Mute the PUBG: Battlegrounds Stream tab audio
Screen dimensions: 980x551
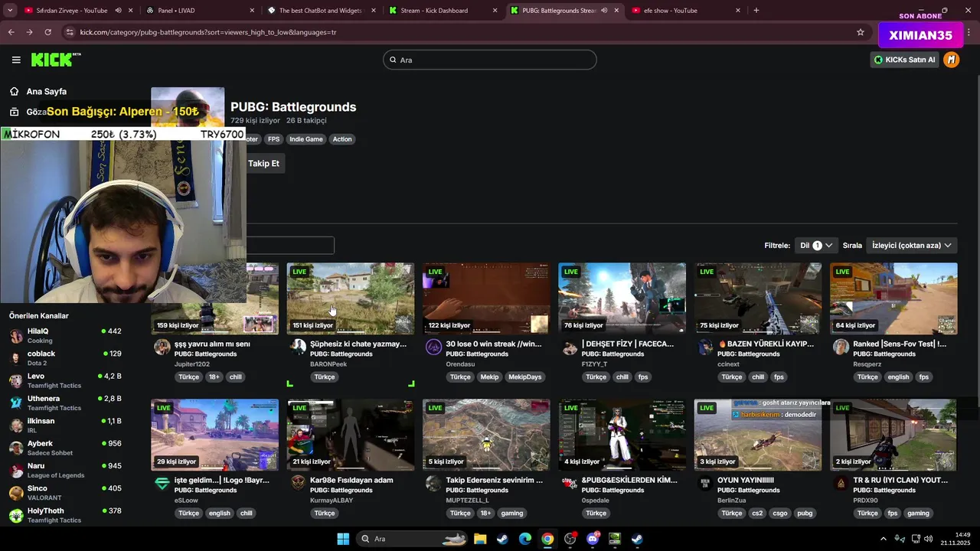pos(603,11)
